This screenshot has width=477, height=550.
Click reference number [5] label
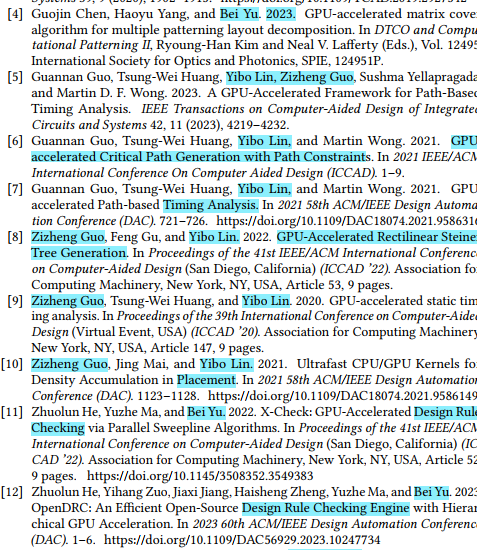point(15,78)
